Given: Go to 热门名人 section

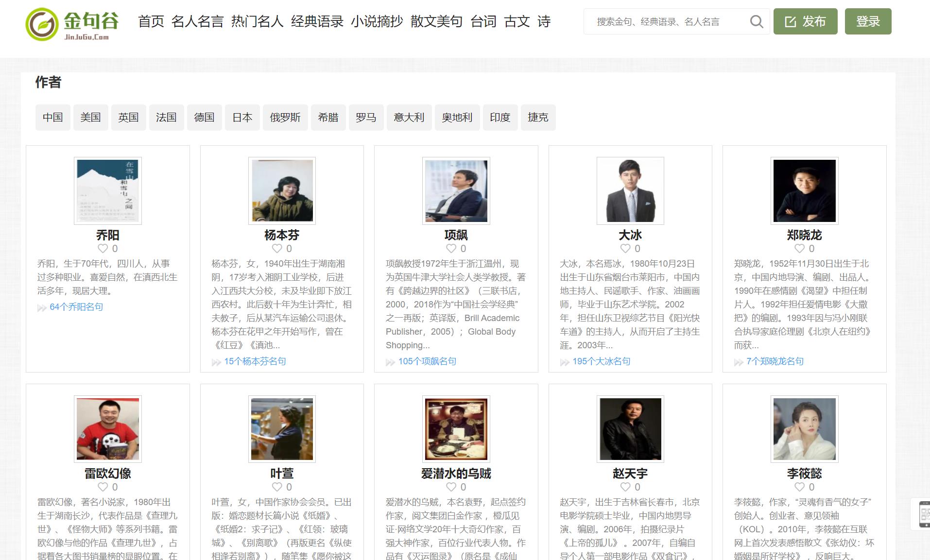Looking at the screenshot, I should [257, 21].
